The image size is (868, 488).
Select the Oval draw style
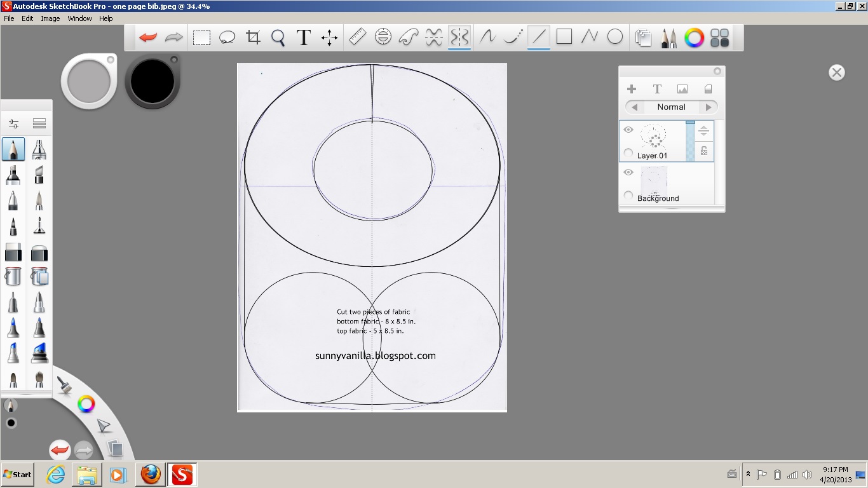[615, 37]
